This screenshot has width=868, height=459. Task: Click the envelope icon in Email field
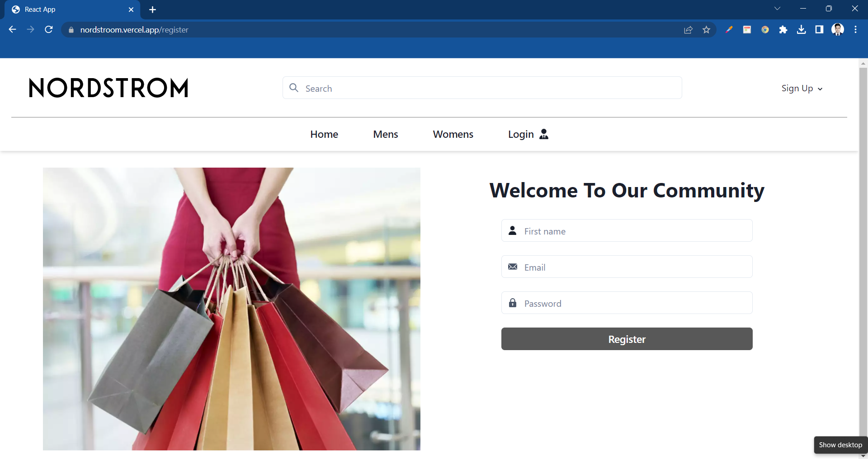513,267
